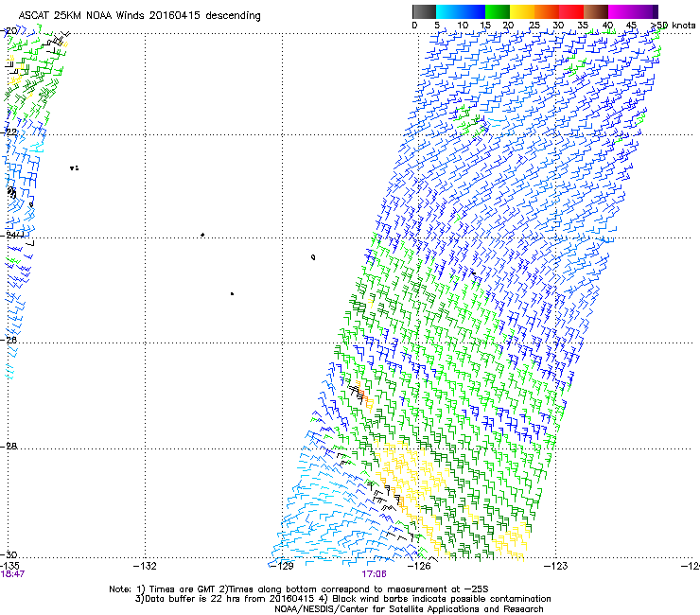
Task: Click the purple time stamp '17:06'
Action: [x=374, y=574]
